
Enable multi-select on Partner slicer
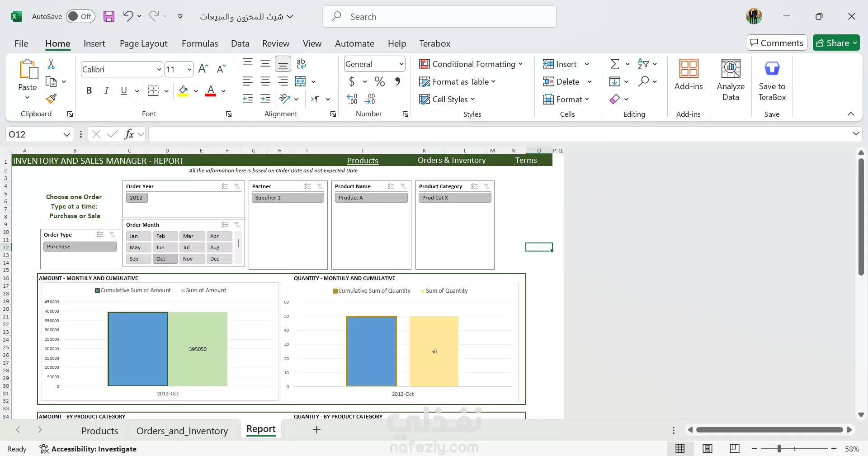(x=307, y=186)
